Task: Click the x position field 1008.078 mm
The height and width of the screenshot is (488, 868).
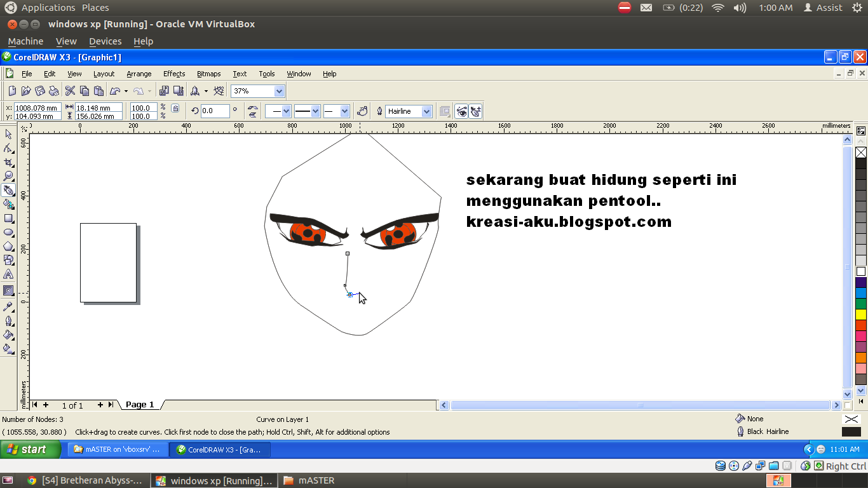Action: pos(37,108)
